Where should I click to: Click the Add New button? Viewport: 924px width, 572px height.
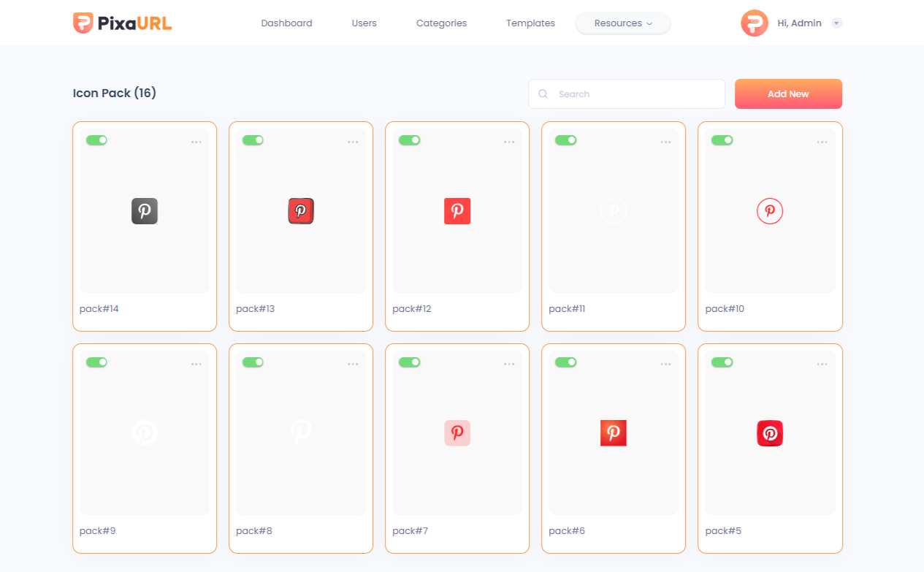tap(788, 94)
